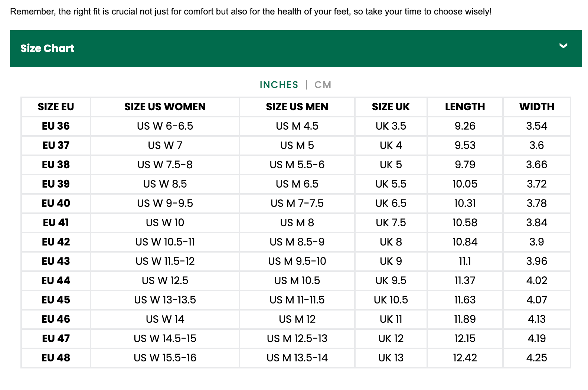Image resolution: width=588 pixels, height=390 pixels.
Task: Click the US W 10.5-11 cell
Action: (x=165, y=242)
